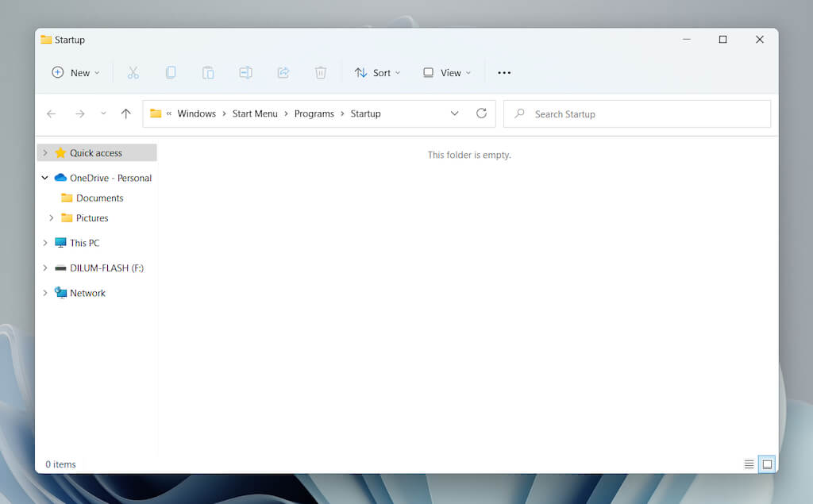Open subfolder list after Start Menu breadcrumb
The height and width of the screenshot is (504, 813).
point(286,113)
